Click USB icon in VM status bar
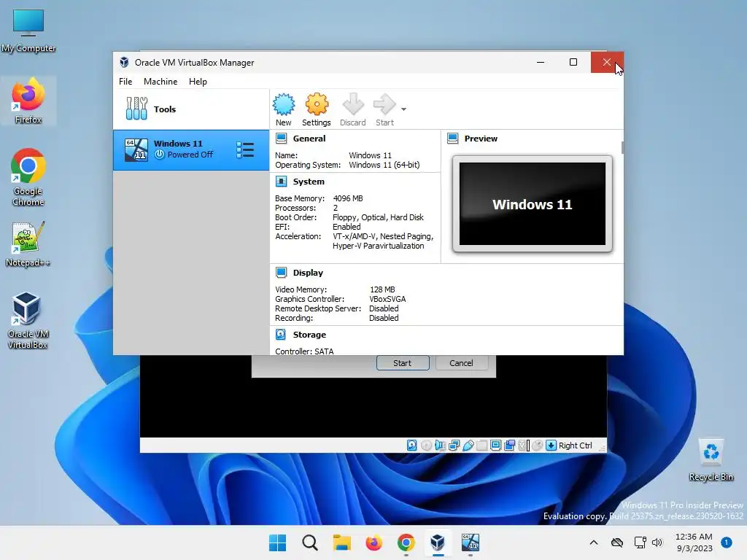This screenshot has height=560, width=747. click(x=468, y=446)
